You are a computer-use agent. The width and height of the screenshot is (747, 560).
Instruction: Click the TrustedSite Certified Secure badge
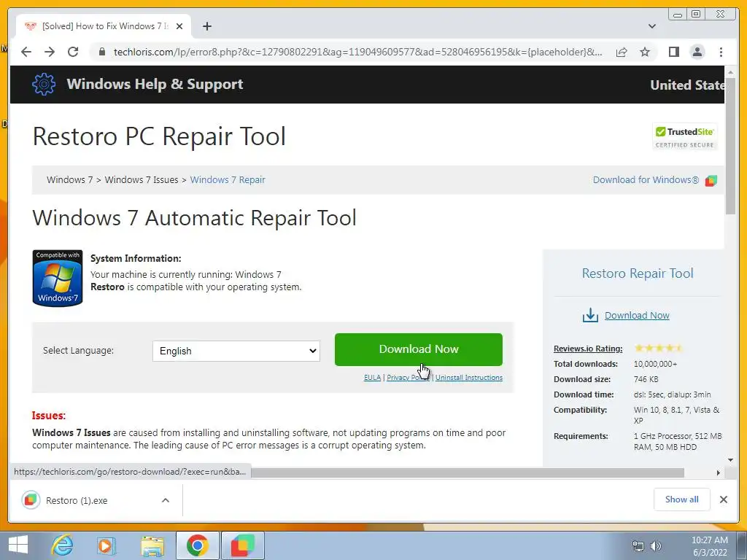point(684,136)
